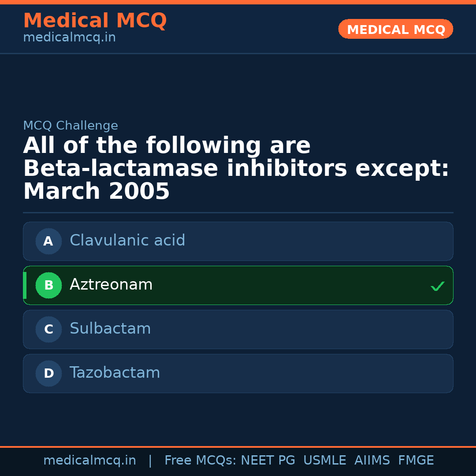Choose Sulbactam as the answer
The image size is (476, 476).
(x=238, y=329)
